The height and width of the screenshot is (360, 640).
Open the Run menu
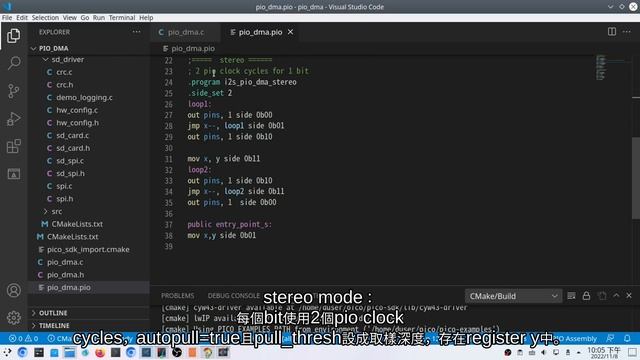[x=99, y=18]
